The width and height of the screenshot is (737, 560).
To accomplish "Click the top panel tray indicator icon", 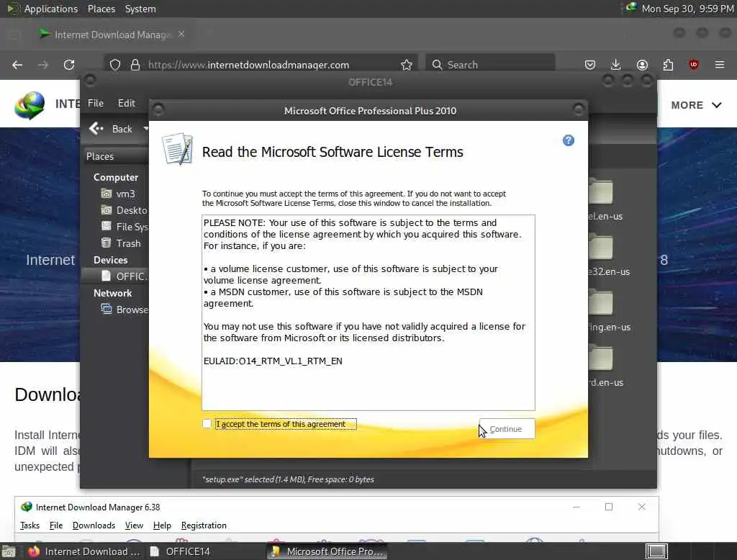I will 631,7.
